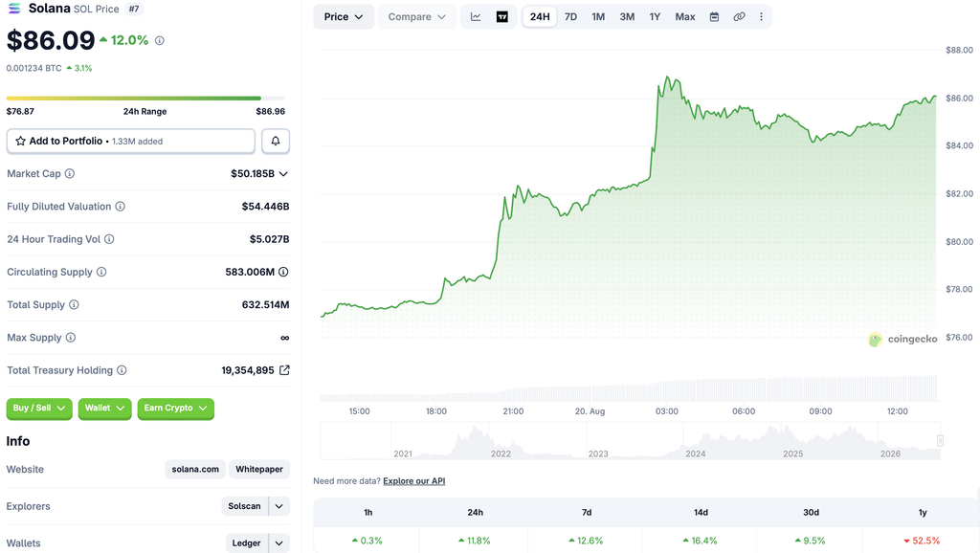Screen dimensions: 980x553
Task: Click the 14d value 16.4%
Action: point(701,541)
